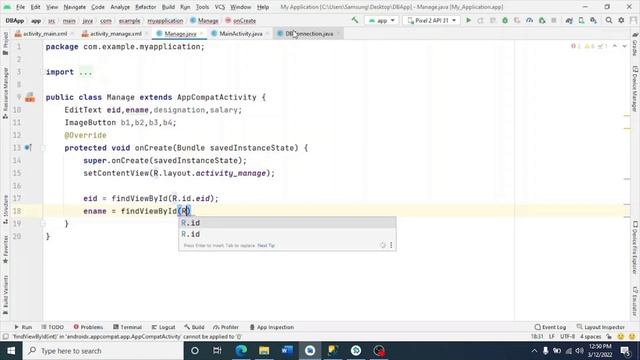Switch to DBConnection.java tab
Screen dimensions: 640x360
coord(309,34)
